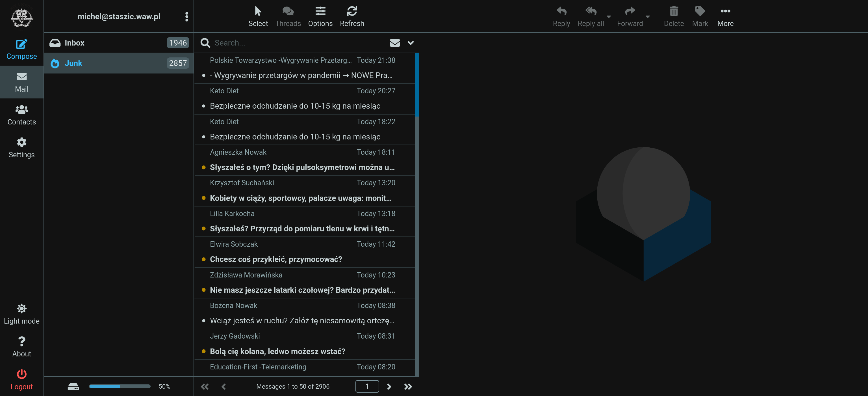The width and height of the screenshot is (868, 396).
Task: Select the Contacts sidebar icon
Action: pyautogui.click(x=21, y=115)
